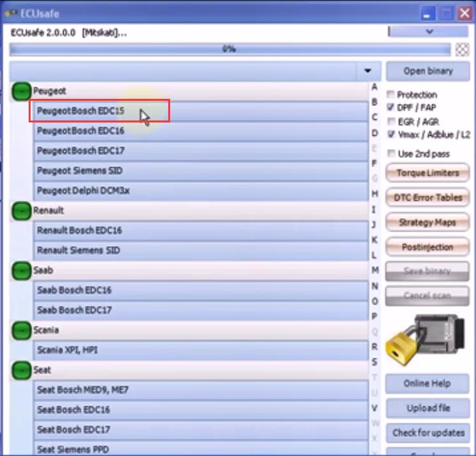The height and width of the screenshot is (456, 476).
Task: Jump to letter S in index
Action: point(375,362)
